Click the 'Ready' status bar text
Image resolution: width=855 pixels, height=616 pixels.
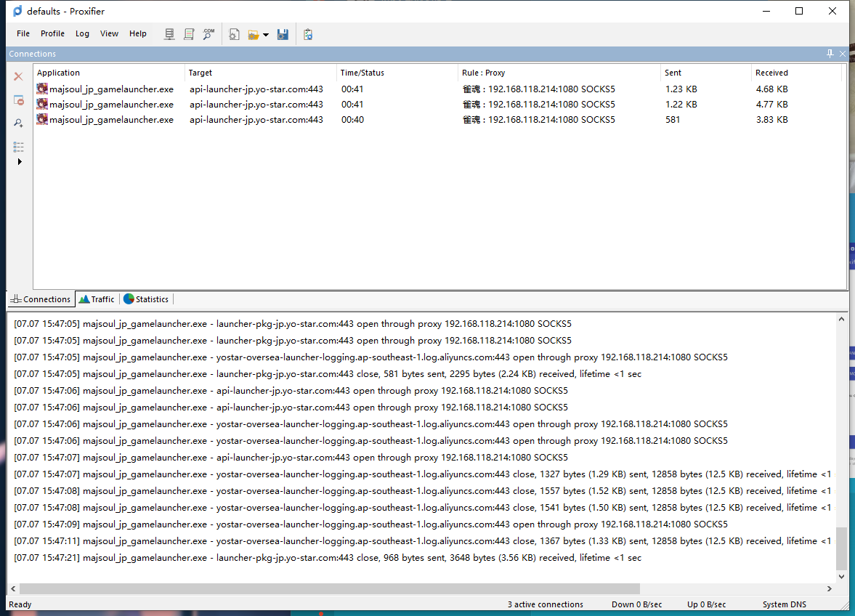tap(20, 604)
